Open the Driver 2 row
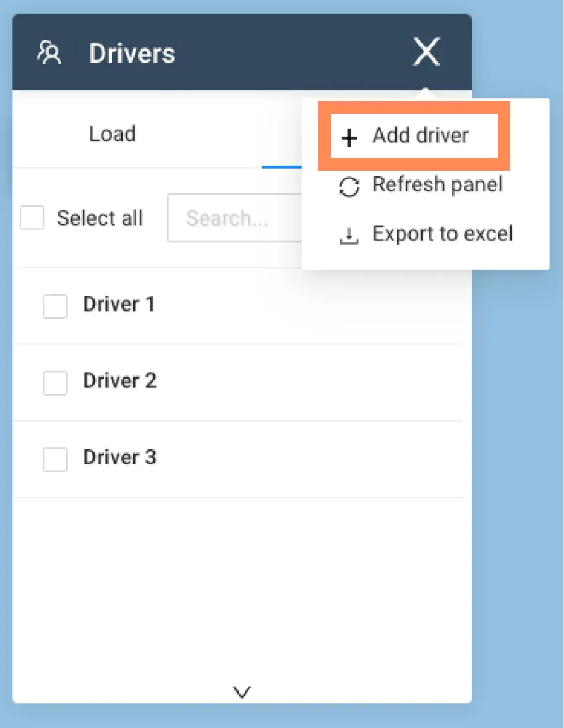 pos(237,382)
